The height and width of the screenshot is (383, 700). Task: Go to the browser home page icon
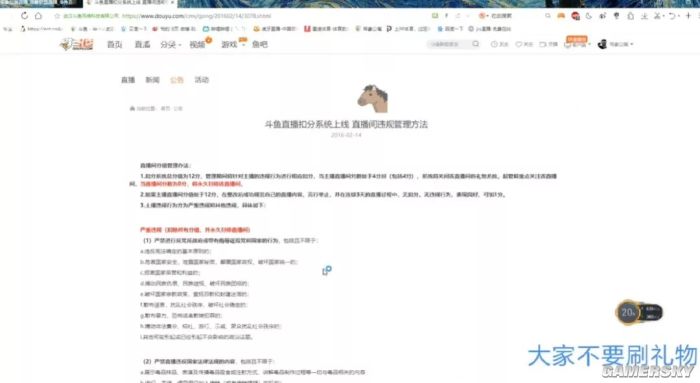click(x=38, y=16)
